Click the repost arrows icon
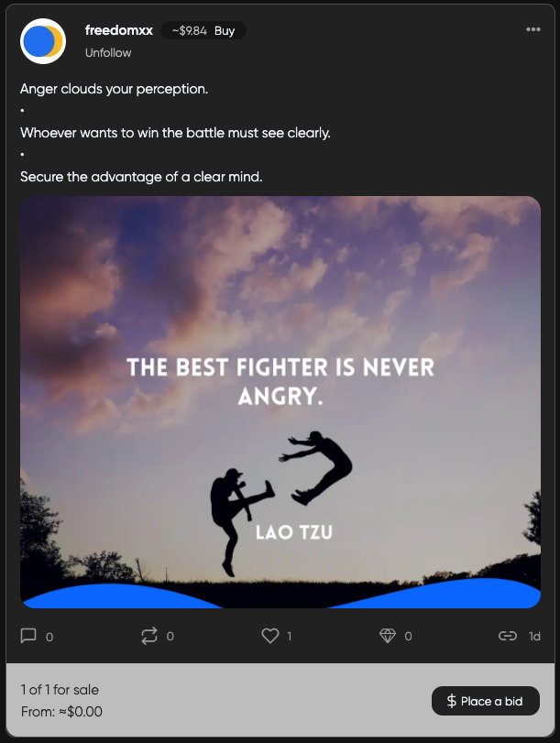The image size is (560, 743). (148, 636)
